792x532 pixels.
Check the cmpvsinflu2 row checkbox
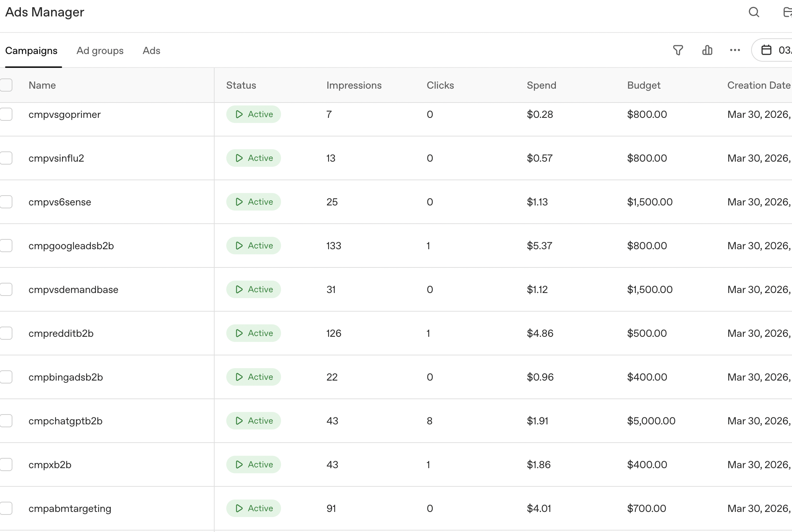pos(6,158)
